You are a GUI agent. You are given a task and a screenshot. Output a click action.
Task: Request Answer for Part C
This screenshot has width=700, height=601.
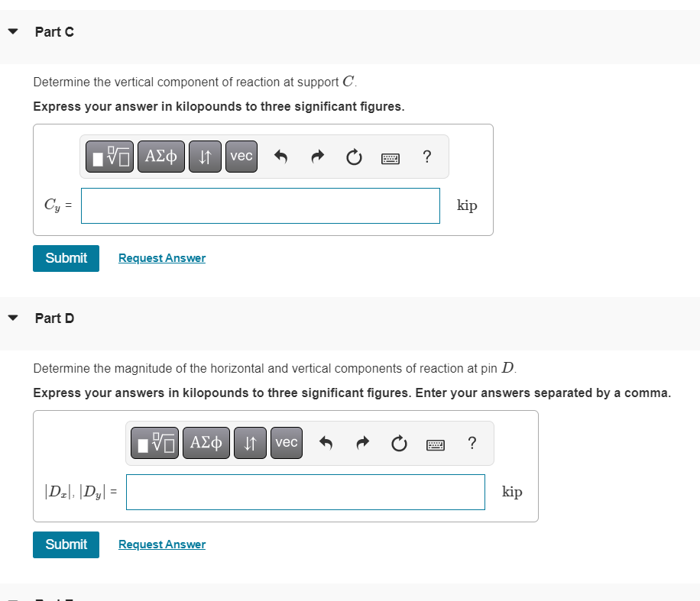tap(162, 258)
